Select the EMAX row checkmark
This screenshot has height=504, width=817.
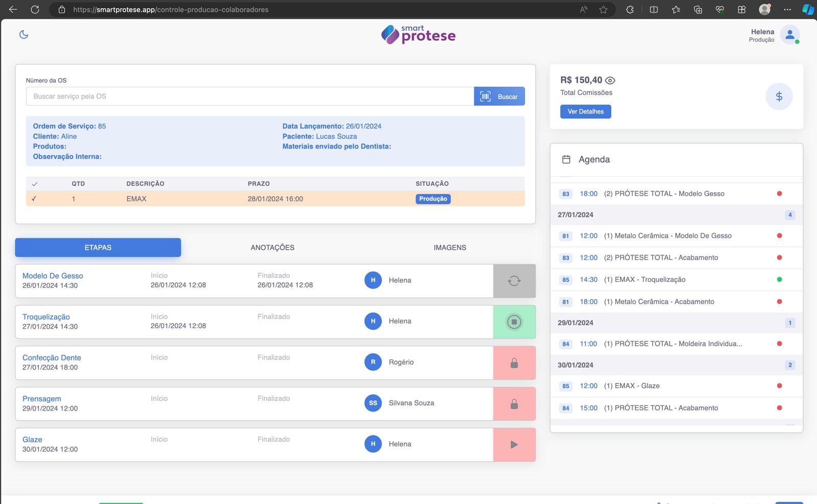click(34, 199)
